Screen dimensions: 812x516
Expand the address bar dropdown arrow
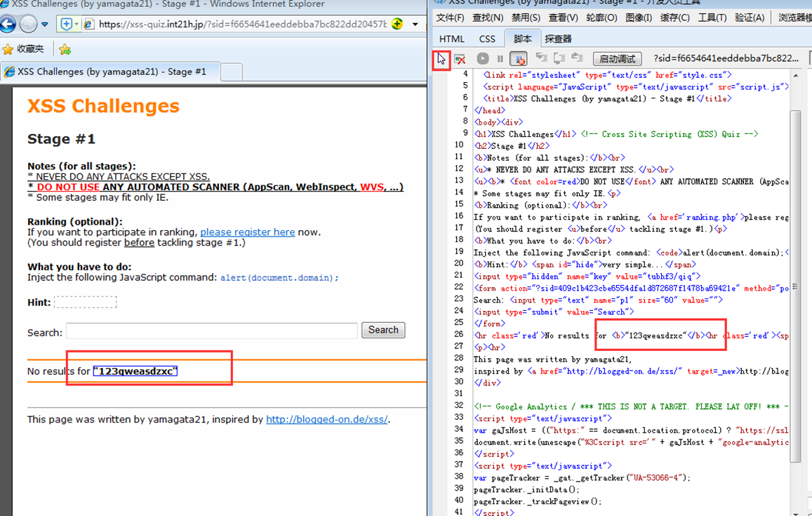point(415,25)
